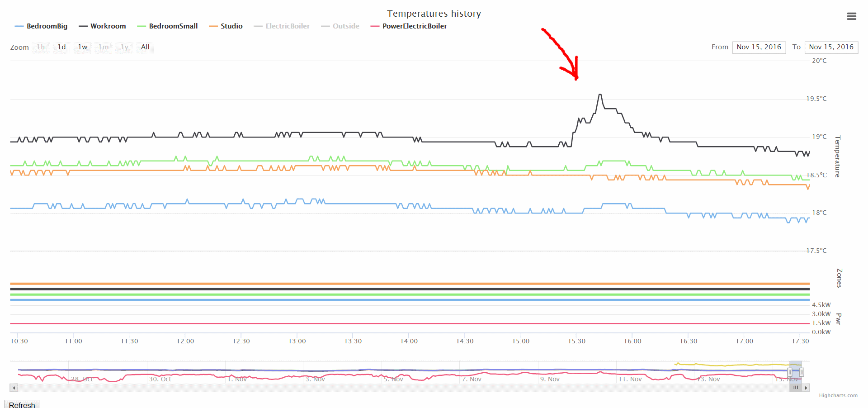This screenshot has width=868, height=408.
Task: Click the navigator scrollbar thumb grip
Action: 796,388
